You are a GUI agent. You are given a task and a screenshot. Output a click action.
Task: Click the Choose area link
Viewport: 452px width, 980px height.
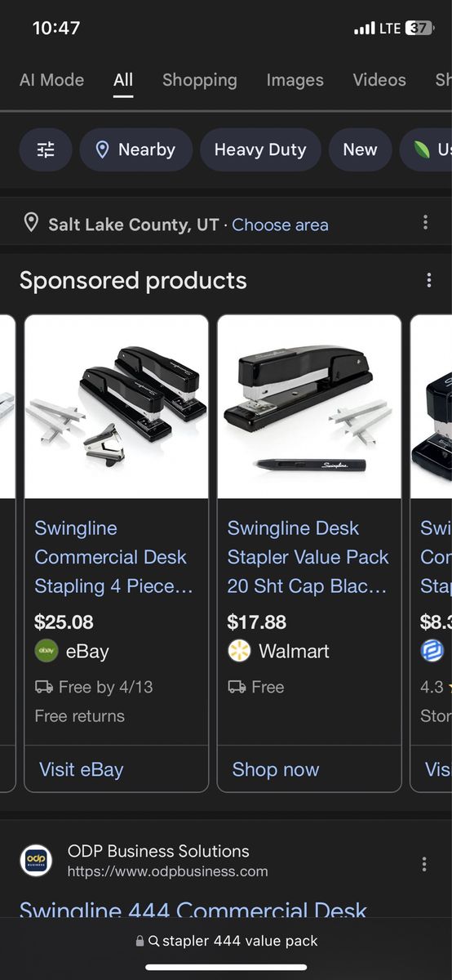[x=280, y=225]
